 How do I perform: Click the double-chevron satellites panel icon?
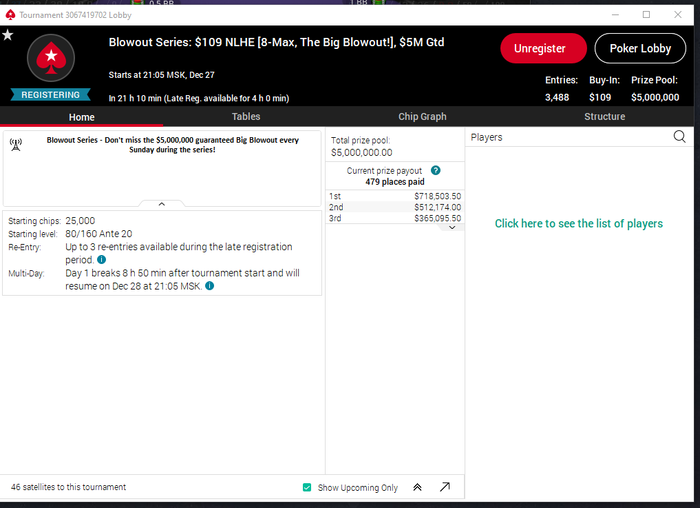(x=417, y=487)
